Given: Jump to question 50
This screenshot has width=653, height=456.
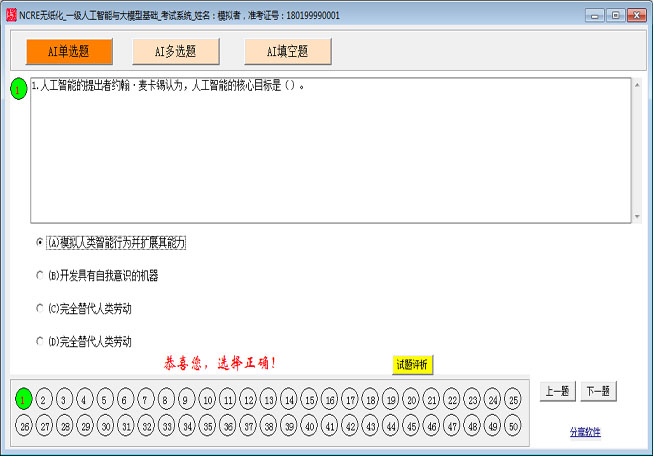Looking at the screenshot, I should (513, 426).
